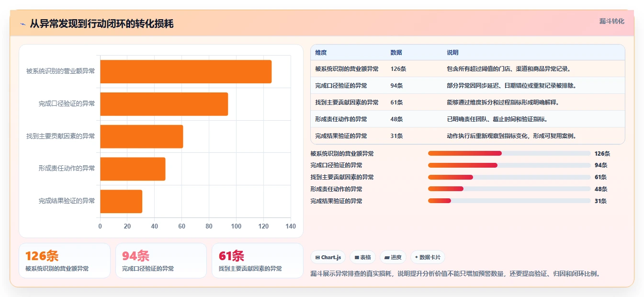Select the 表格 chip
644x297 pixels.
pyautogui.click(x=363, y=257)
